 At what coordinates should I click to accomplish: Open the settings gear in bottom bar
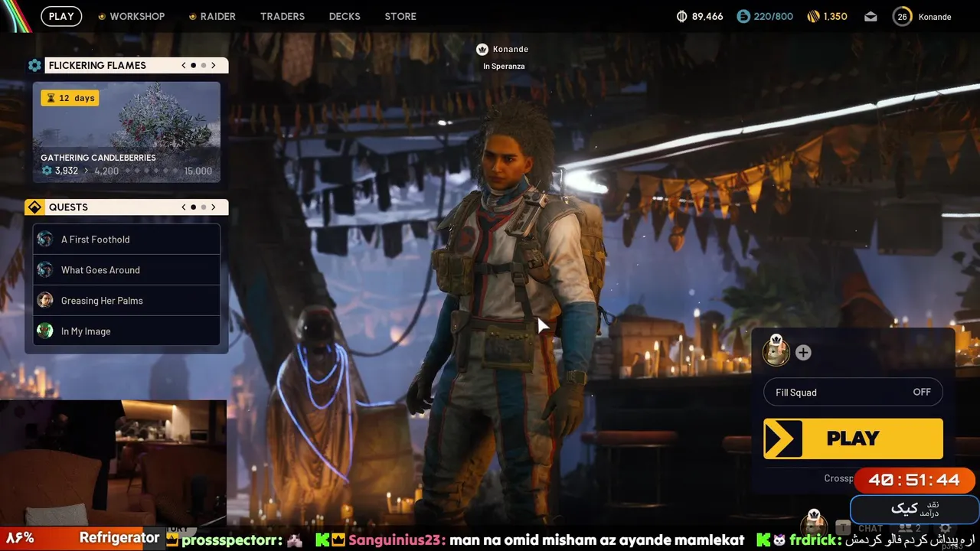[946, 528]
